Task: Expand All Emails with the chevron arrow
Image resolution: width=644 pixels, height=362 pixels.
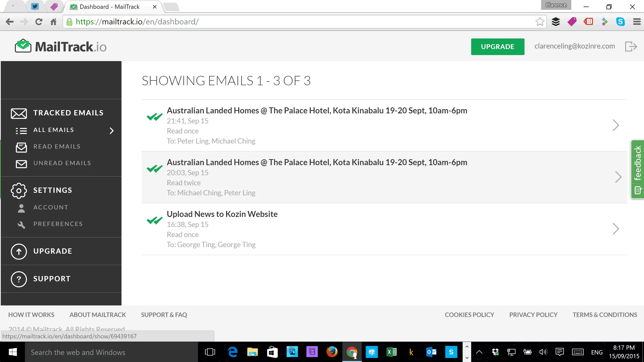Action: point(112,131)
